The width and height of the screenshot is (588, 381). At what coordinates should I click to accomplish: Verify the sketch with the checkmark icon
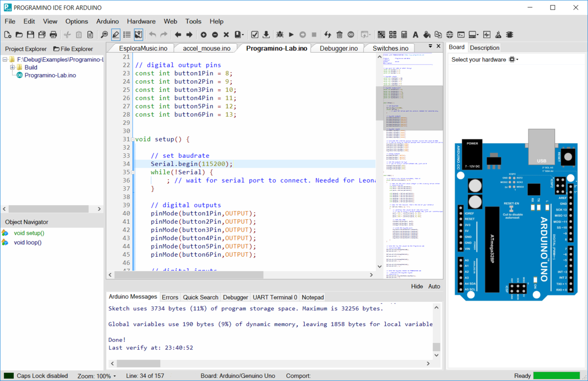pos(254,34)
